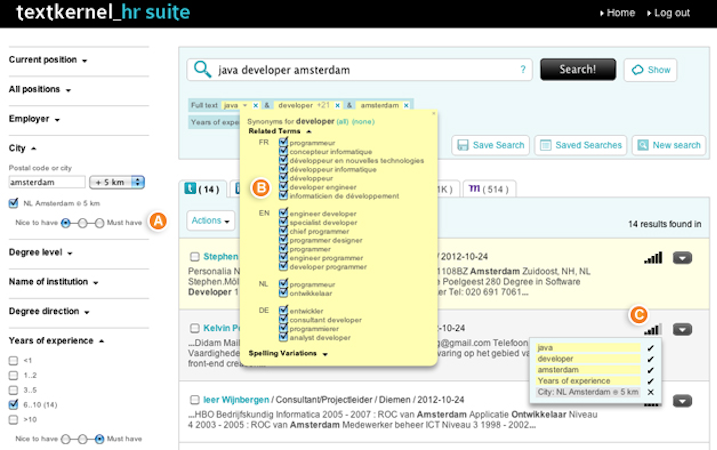This screenshot has width=717, height=450.
Task: Click the relevance bars icon for Stephen
Action: [x=653, y=258]
